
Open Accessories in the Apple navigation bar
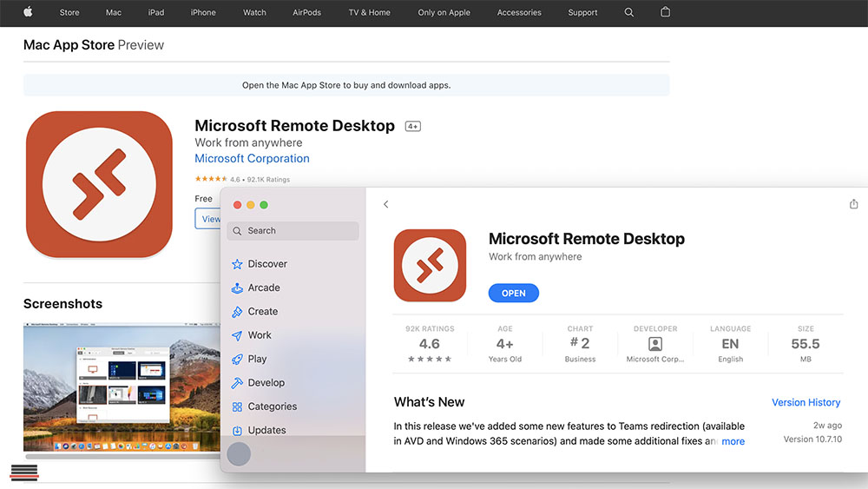pos(519,12)
